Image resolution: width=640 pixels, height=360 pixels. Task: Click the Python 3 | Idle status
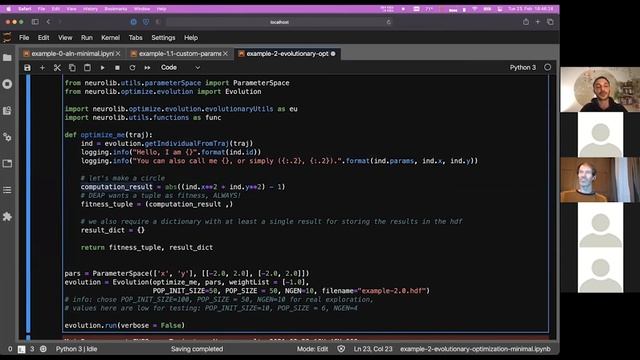76,349
